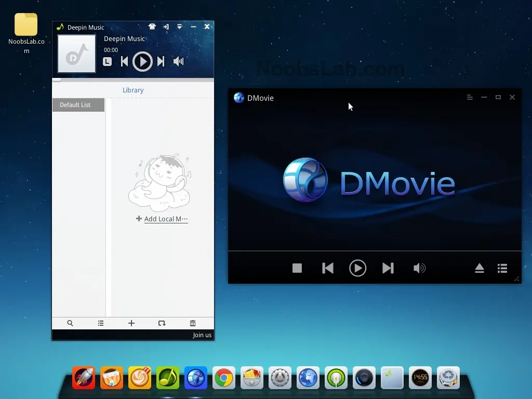Click the DMovie seek bar
Image resolution: width=532 pixels, height=399 pixels.
[x=375, y=251]
